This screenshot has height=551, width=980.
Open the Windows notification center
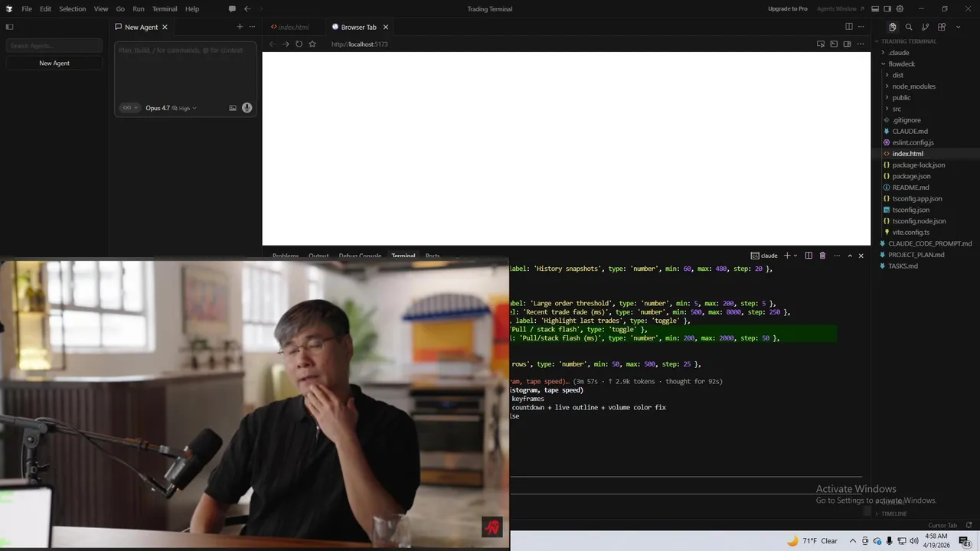965,541
